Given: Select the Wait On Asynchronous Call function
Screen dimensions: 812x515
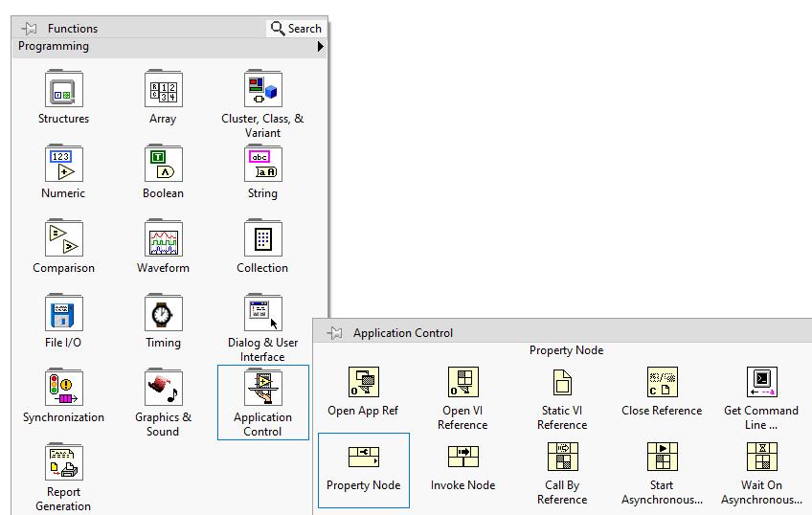Looking at the screenshot, I should click(761, 457).
